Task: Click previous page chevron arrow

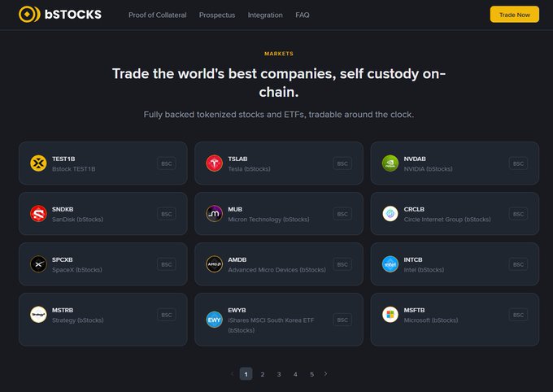Action: click(x=232, y=373)
